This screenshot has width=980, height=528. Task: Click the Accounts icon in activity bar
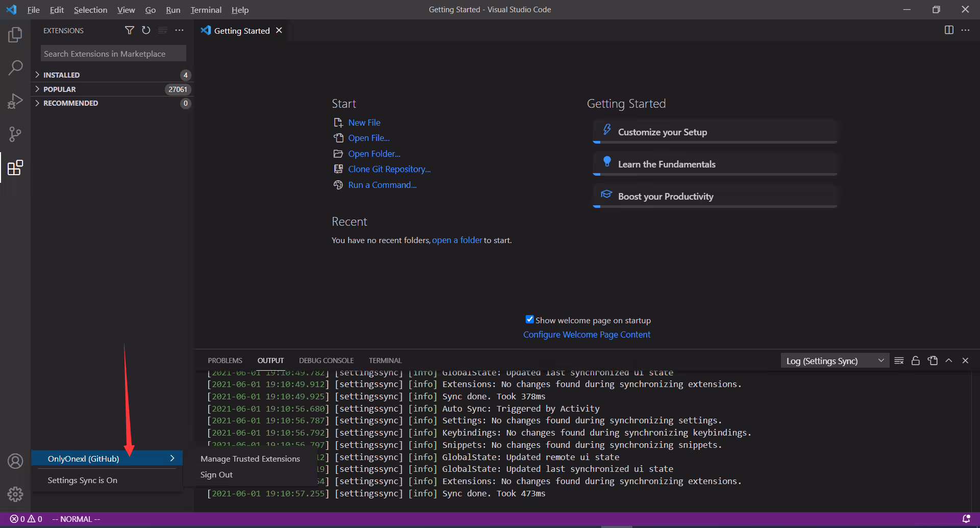(x=15, y=461)
